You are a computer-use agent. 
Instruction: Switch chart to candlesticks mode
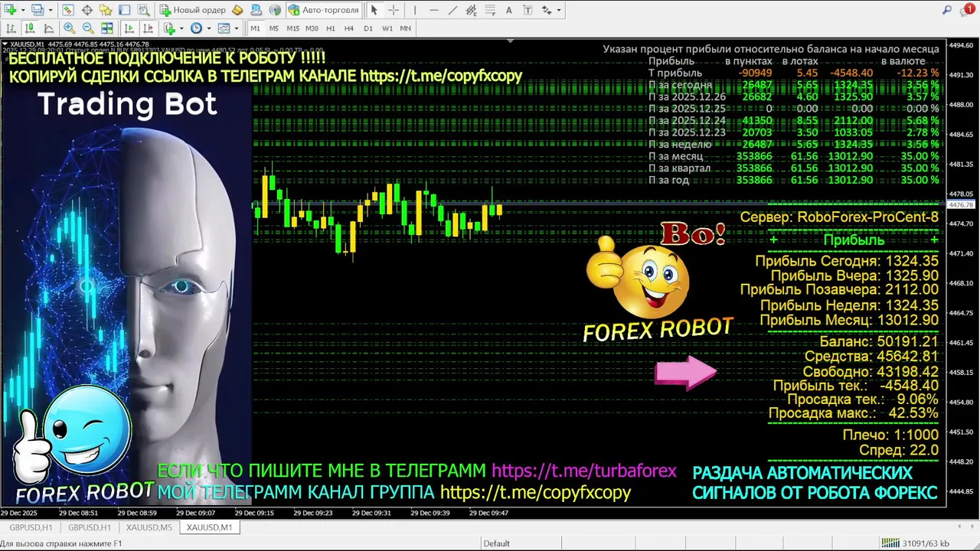(x=30, y=28)
